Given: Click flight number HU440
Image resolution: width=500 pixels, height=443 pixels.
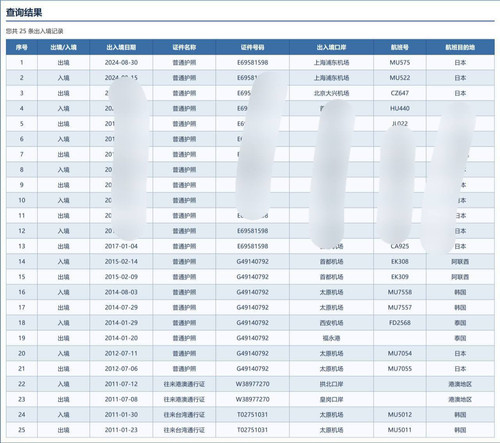Looking at the screenshot, I should click(400, 109).
